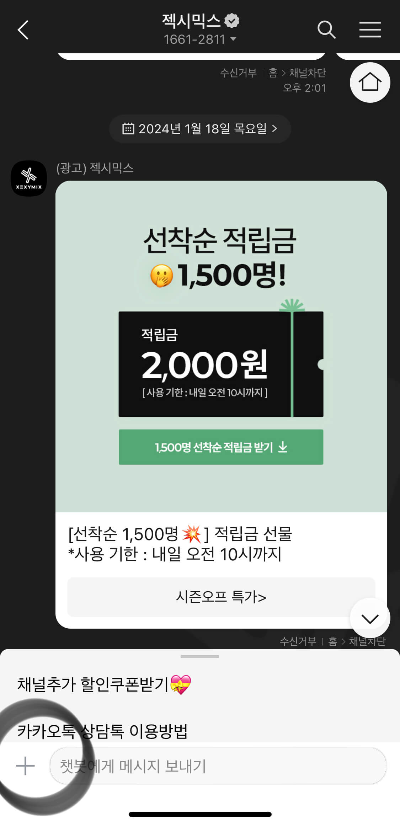Tap the 젝시믹스 channel title
The image size is (400, 825).
(191, 21)
